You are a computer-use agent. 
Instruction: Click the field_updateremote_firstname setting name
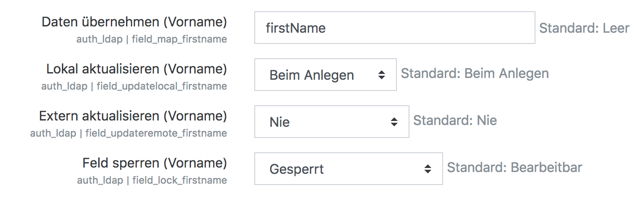[156, 133]
